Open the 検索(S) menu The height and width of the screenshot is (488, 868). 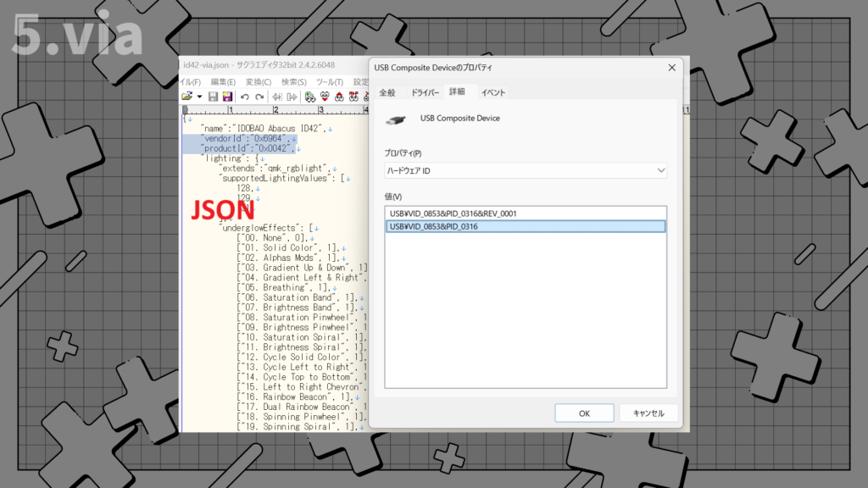(x=294, y=81)
